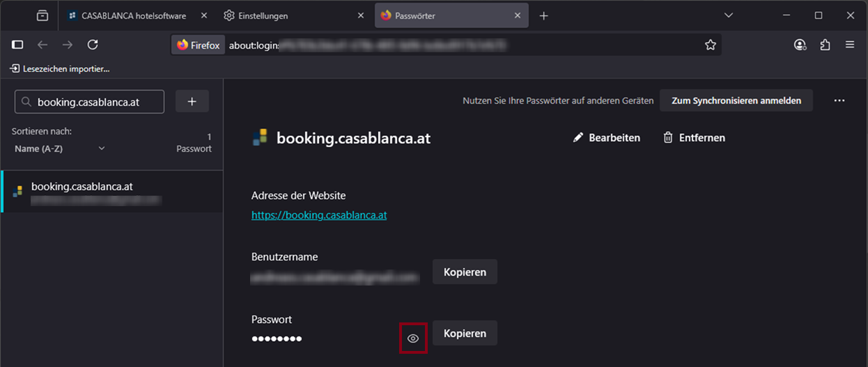
Task: Open a new tab with the plus icon
Action: click(x=544, y=15)
